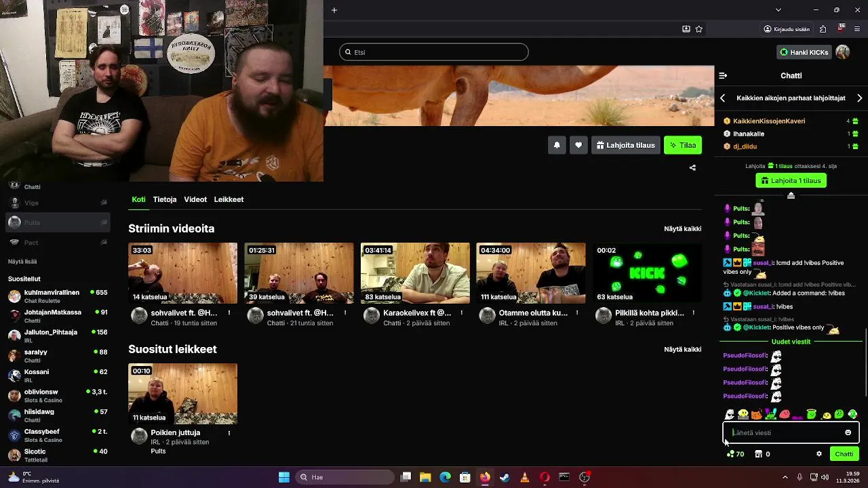Viewport: 868px width, 488px height.
Task: Click the Hanki KICKs button
Action: tap(804, 52)
